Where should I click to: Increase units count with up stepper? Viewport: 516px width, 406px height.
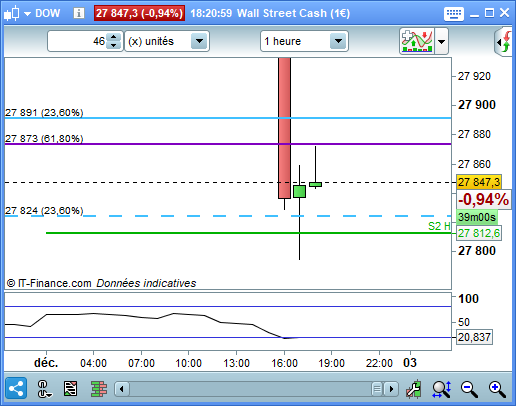[114, 37]
